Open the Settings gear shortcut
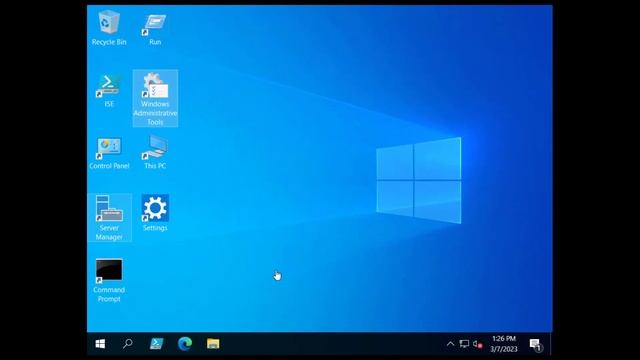 155,213
